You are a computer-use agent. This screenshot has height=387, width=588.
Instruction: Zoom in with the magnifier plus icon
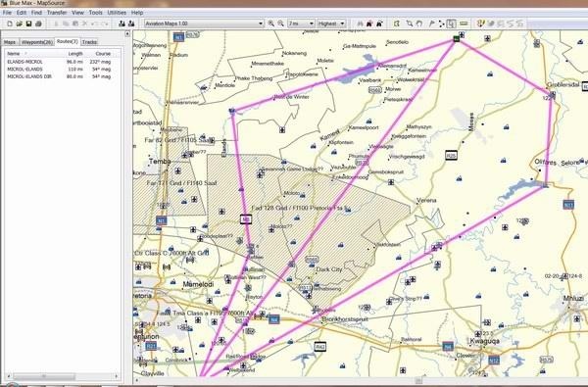[x=271, y=24]
